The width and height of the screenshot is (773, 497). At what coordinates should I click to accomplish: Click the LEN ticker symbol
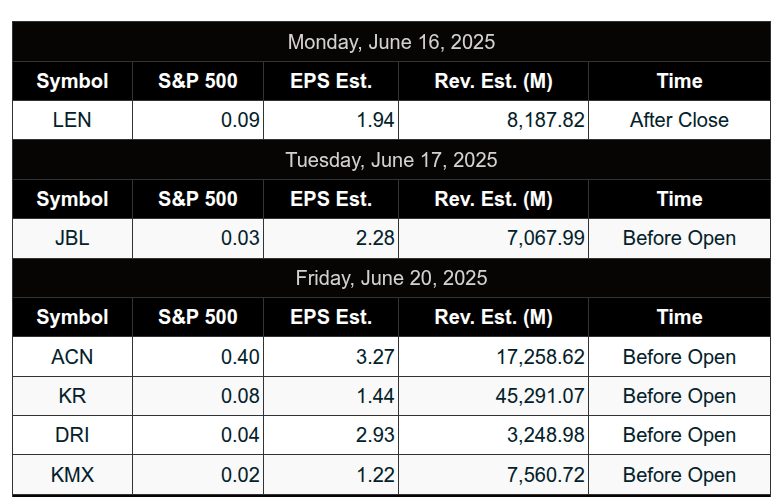(72, 120)
